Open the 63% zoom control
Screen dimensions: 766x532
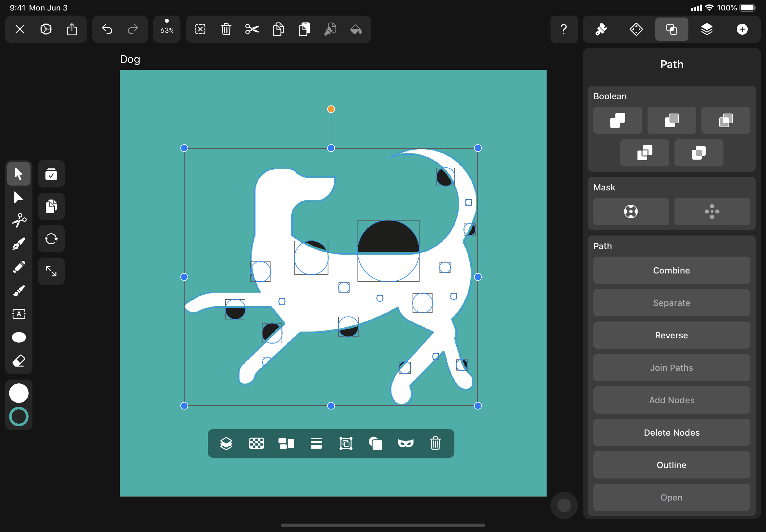point(167,29)
